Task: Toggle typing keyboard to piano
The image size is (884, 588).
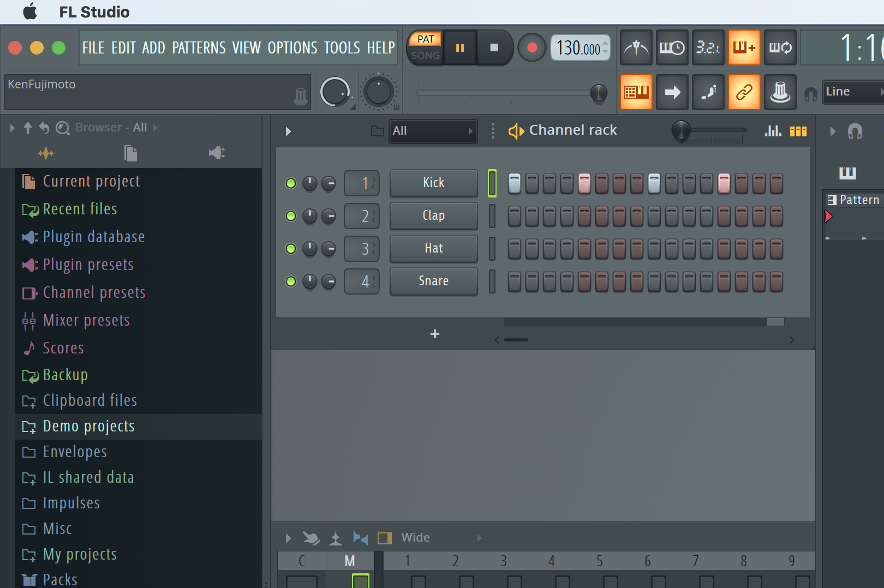Action: 636,92
